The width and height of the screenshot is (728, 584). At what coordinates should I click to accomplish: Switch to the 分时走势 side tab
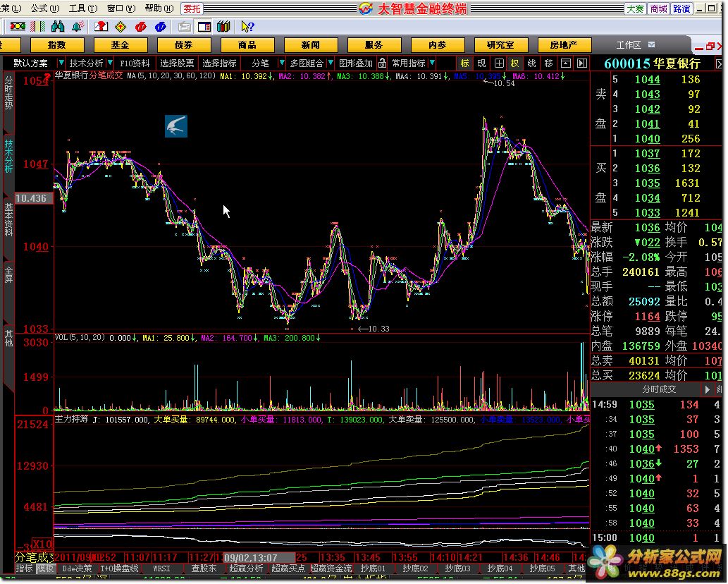click(x=8, y=92)
